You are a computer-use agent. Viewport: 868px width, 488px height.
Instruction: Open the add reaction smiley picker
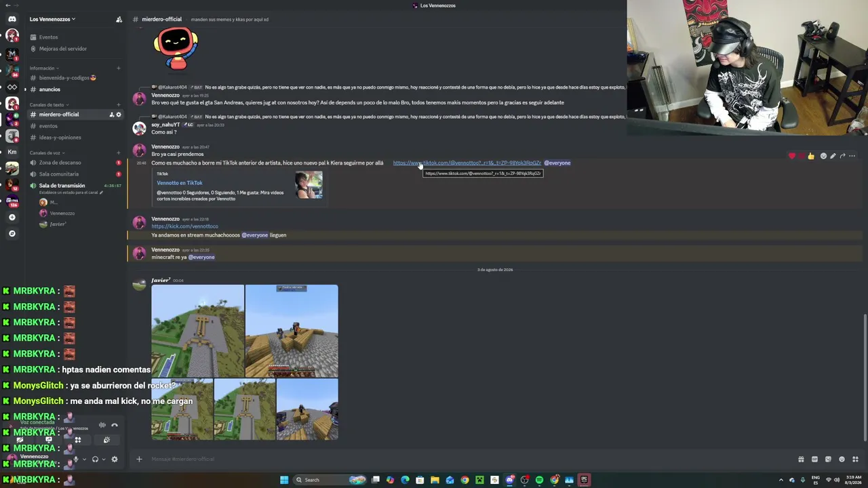[823, 157]
